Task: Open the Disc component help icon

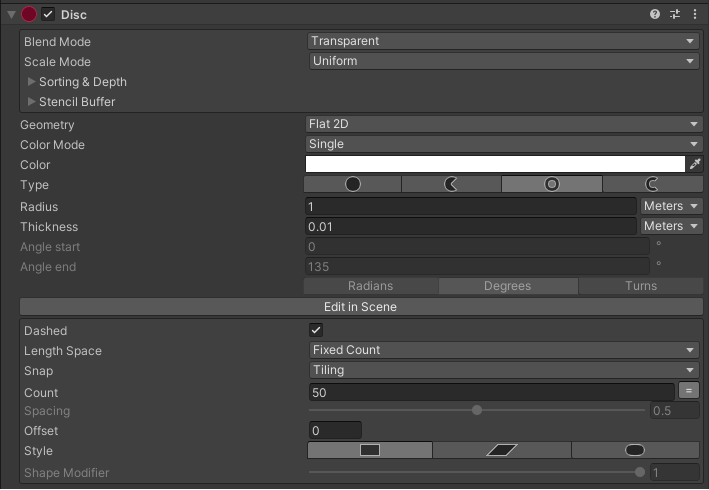Action: [x=654, y=14]
